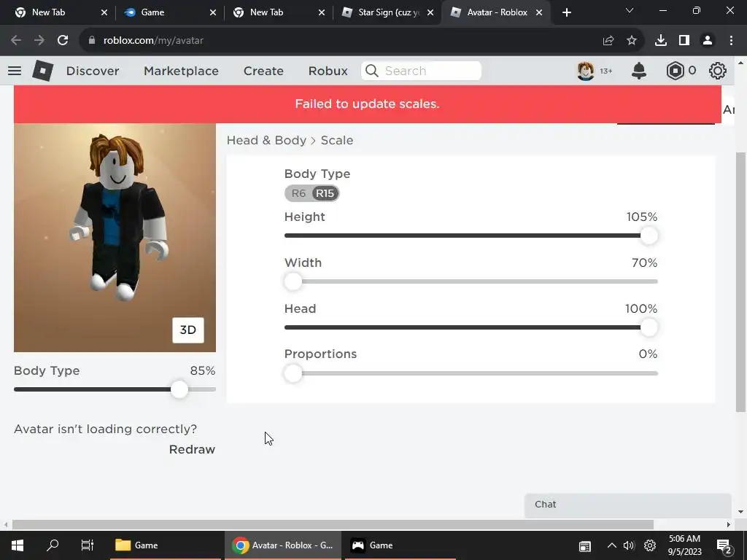Reload the page in Chrome
Image resolution: width=747 pixels, height=560 pixels.
pyautogui.click(x=63, y=41)
